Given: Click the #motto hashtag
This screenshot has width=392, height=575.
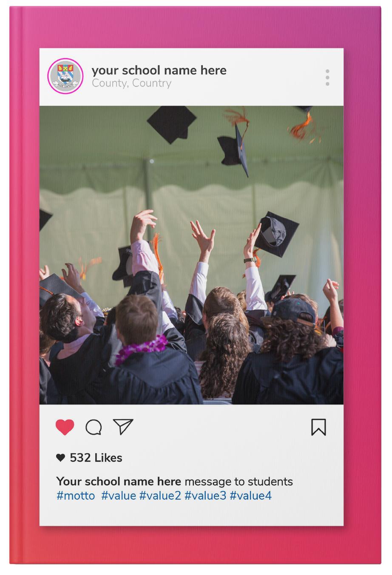Looking at the screenshot, I should click(76, 496).
